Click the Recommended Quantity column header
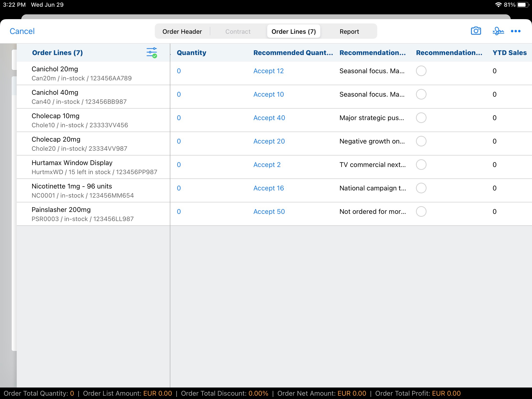The width and height of the screenshot is (532, 399). pyautogui.click(x=293, y=52)
